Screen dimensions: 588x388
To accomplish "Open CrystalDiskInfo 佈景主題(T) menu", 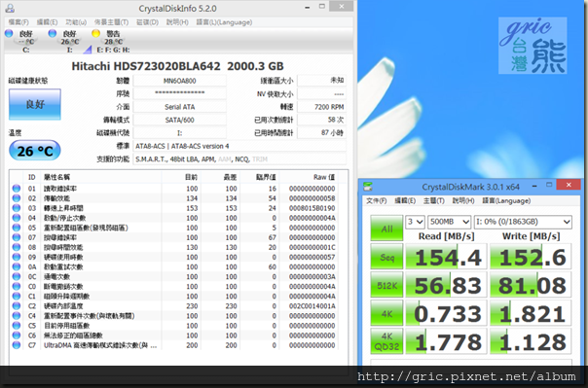I will (111, 22).
